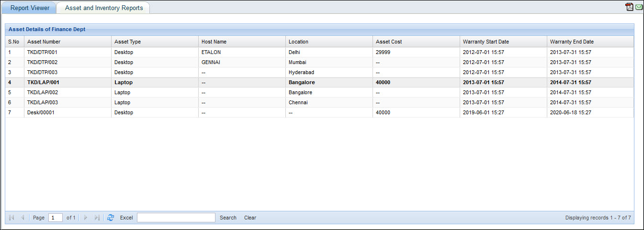Select the row with host name ETALON

click(211, 52)
